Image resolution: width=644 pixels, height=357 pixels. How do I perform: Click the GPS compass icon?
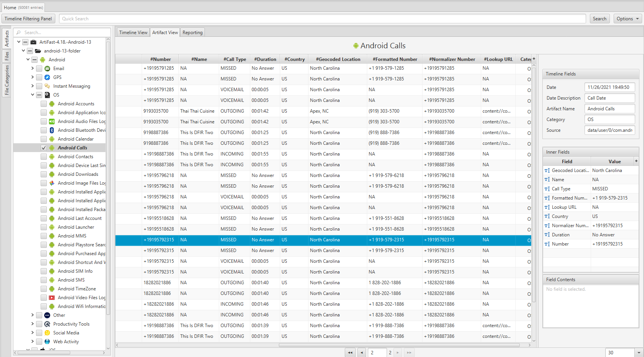[47, 77]
